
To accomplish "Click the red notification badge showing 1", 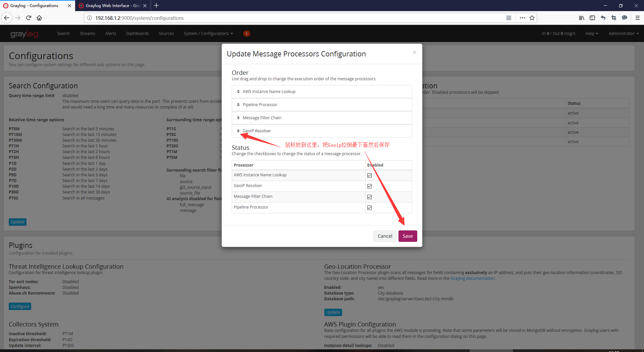I will tap(247, 34).
